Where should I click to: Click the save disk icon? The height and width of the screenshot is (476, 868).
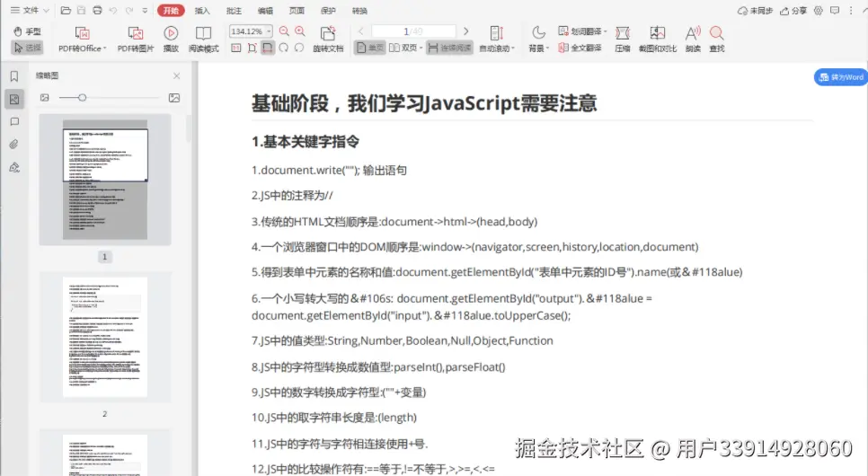(82, 11)
